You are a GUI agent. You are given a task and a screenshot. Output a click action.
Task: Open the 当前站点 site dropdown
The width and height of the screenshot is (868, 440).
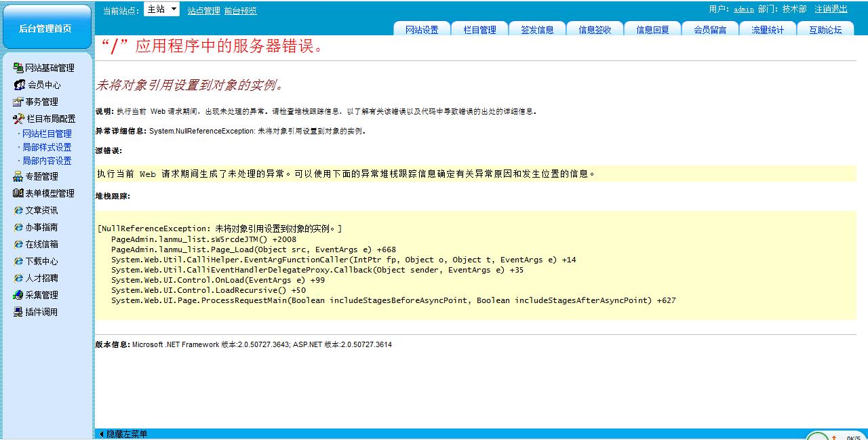163,9
